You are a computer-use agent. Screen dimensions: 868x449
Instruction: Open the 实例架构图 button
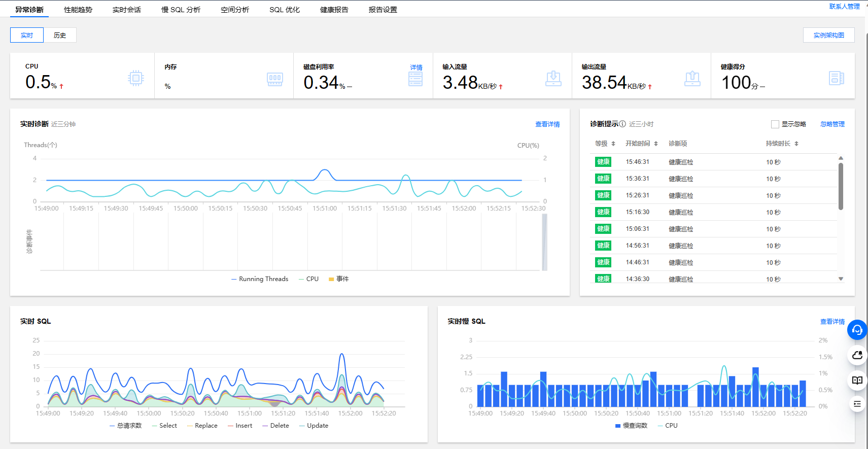point(829,35)
